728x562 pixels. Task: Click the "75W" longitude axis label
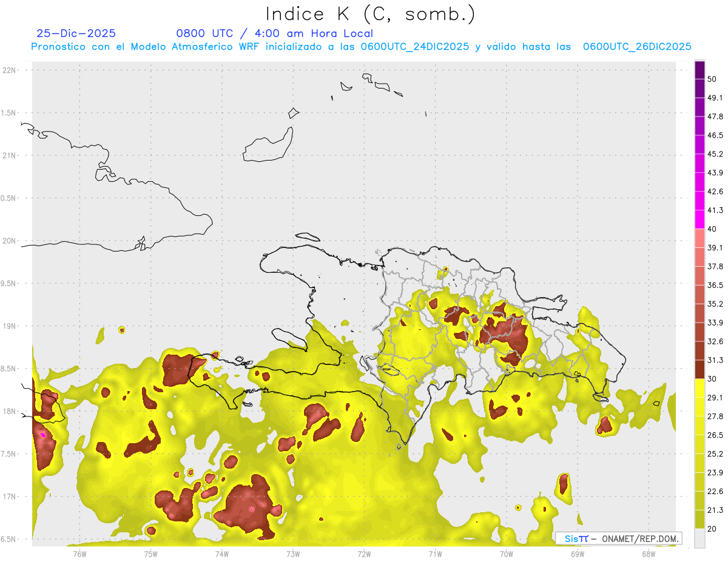pos(151,554)
